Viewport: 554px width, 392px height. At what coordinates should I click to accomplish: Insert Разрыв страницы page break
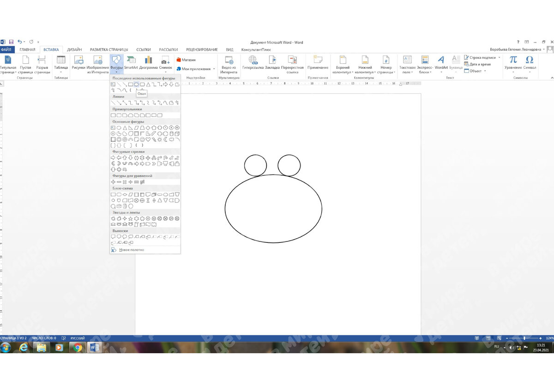(x=42, y=64)
